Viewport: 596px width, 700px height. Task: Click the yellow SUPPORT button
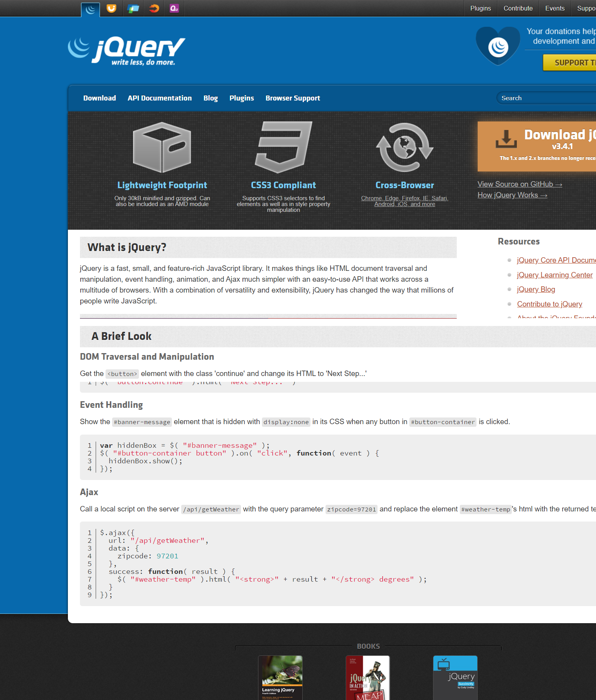570,62
